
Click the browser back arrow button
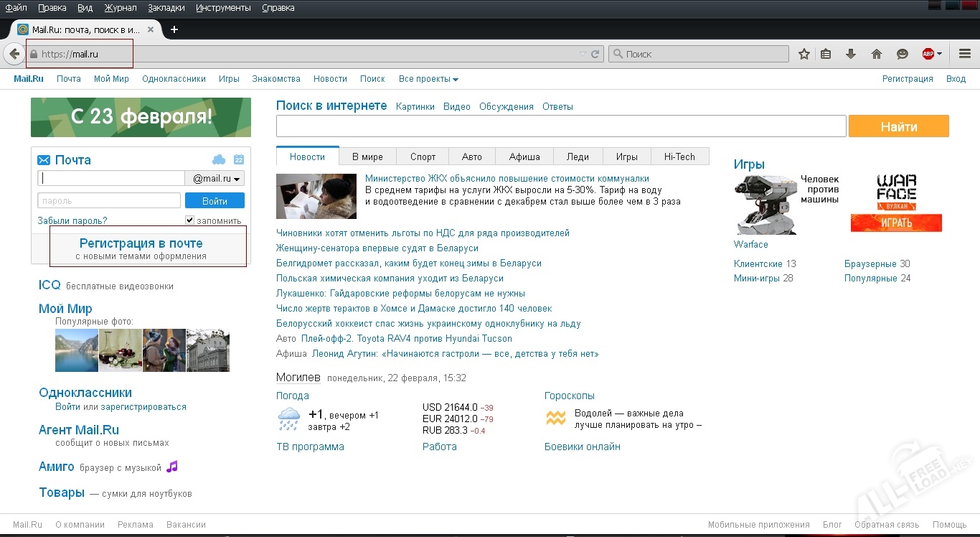coord(14,54)
